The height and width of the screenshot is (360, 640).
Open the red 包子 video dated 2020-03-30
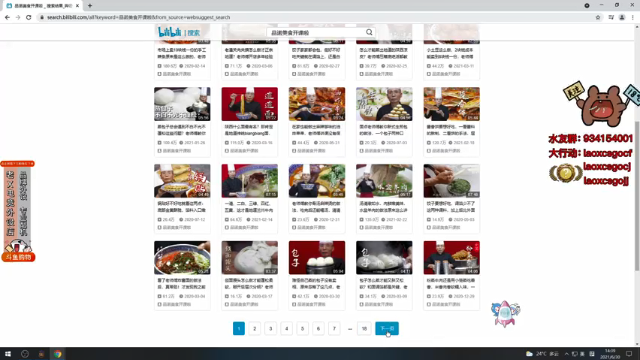click(x=317, y=258)
